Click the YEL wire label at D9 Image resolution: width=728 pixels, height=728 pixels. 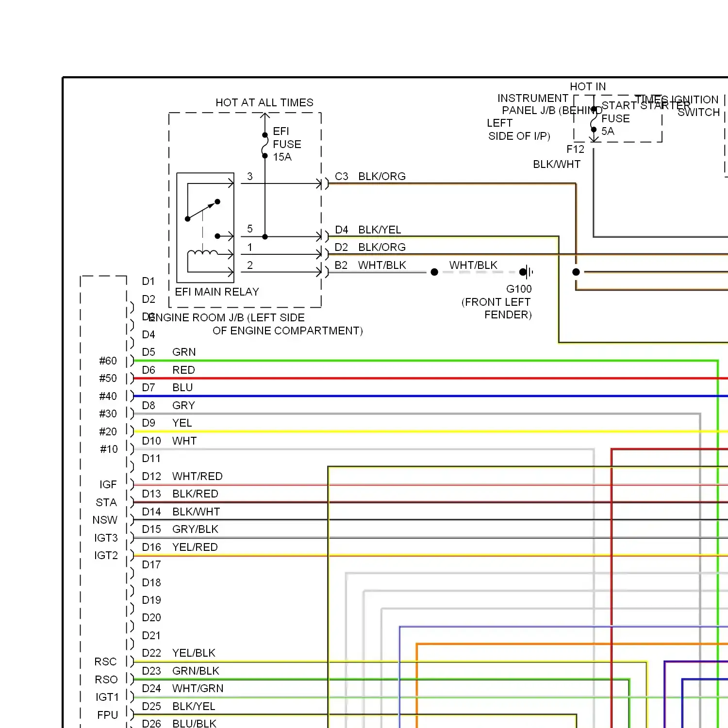click(182, 423)
